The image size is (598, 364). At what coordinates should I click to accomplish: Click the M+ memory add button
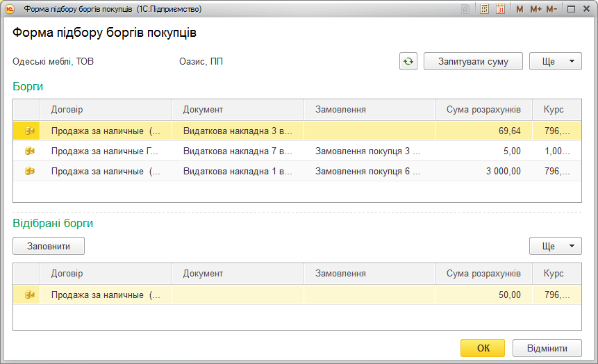click(x=535, y=9)
